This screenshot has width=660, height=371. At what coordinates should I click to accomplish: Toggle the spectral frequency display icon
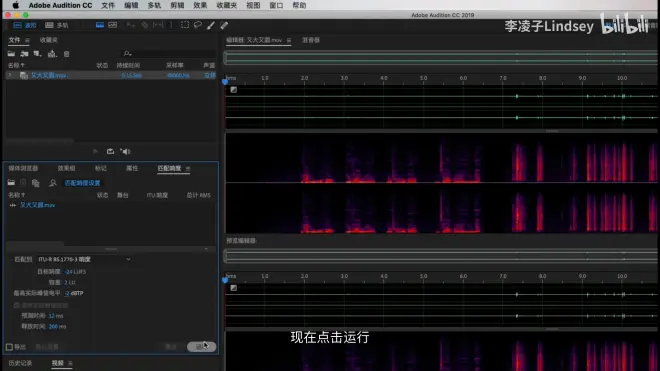click(x=100, y=25)
